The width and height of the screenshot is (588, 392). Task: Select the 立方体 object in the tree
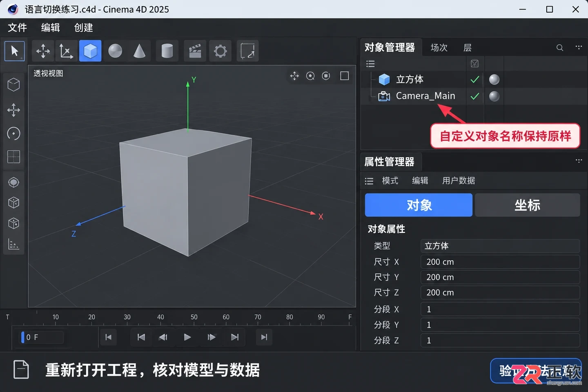[x=410, y=79]
